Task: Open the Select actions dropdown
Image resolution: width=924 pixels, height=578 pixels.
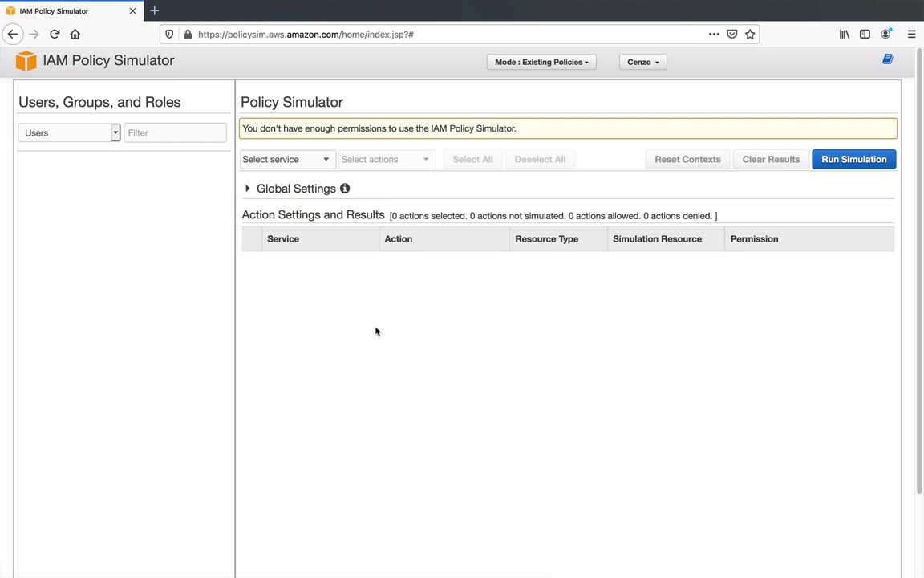Action: coord(387,159)
